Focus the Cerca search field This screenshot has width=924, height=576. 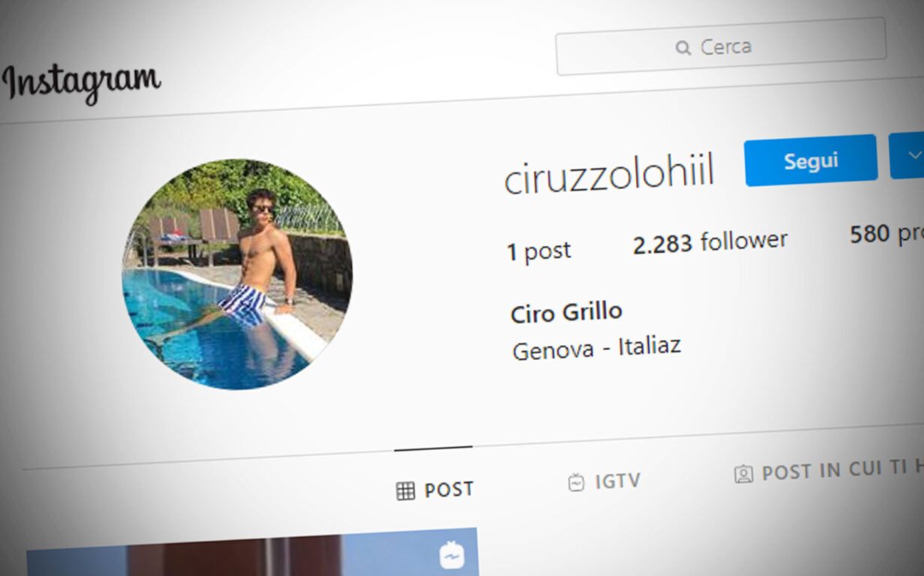click(721, 46)
